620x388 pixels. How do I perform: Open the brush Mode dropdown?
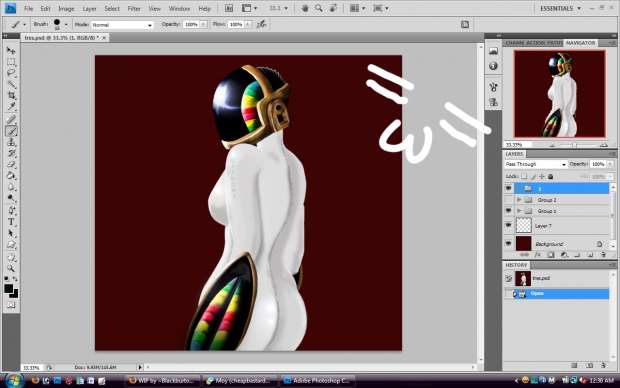tap(122, 25)
